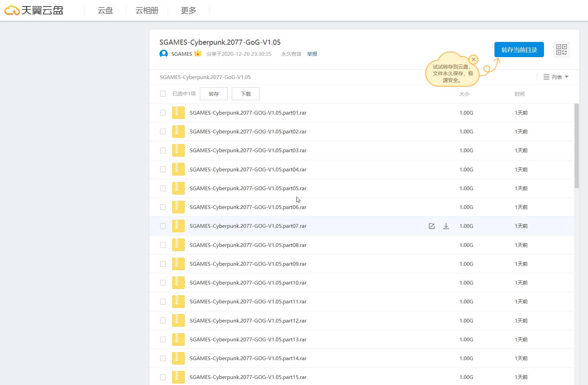The height and width of the screenshot is (385, 588).
Task: Expand the 列表 view mode dropdown
Action: (556, 77)
